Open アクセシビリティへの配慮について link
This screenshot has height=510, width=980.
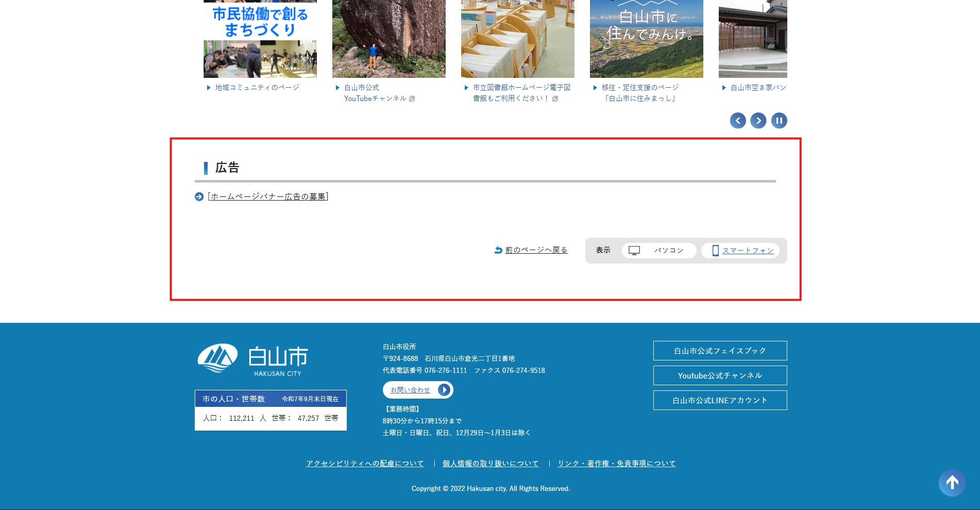click(365, 464)
